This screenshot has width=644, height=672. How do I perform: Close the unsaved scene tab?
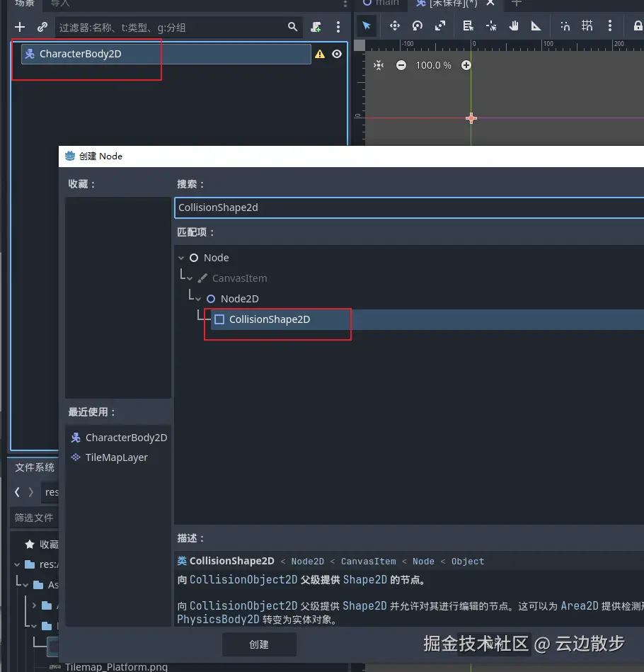pyautogui.click(x=490, y=3)
